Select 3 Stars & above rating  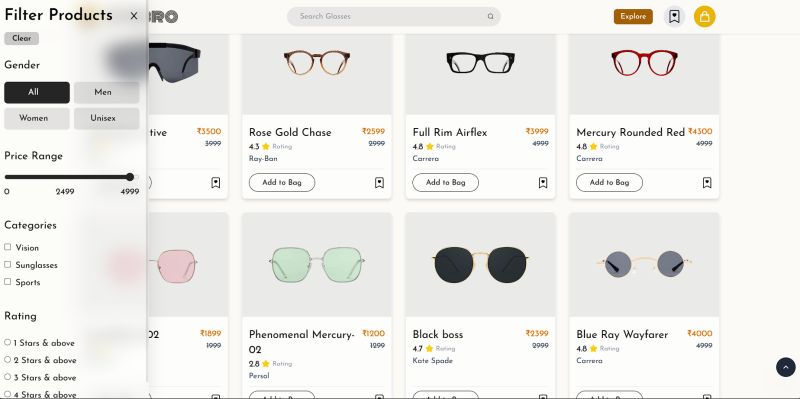coord(8,377)
